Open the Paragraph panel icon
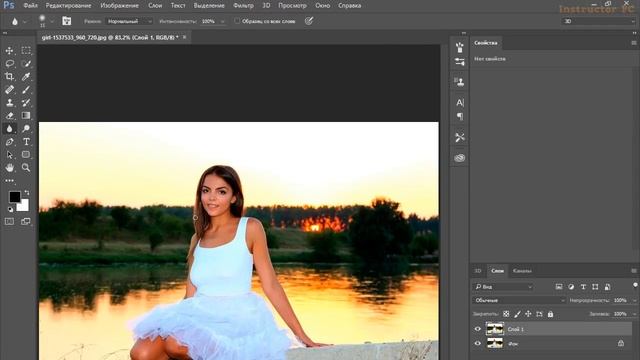 [460, 117]
